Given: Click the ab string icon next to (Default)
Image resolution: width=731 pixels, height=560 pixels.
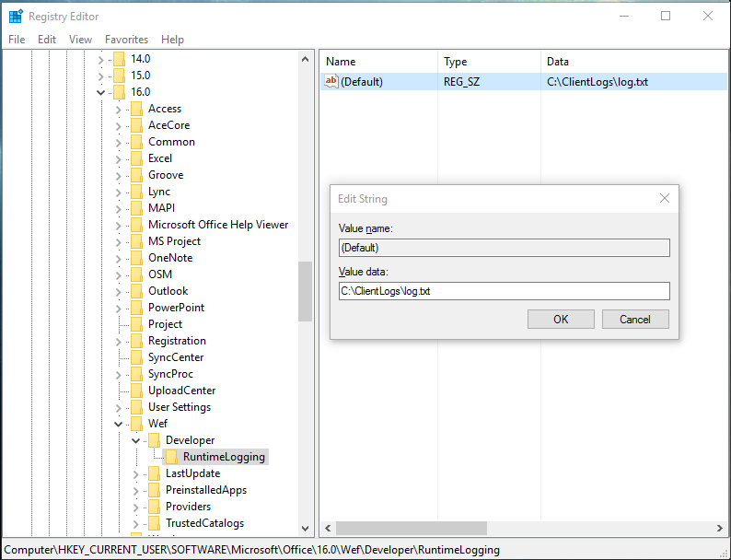Looking at the screenshot, I should (x=331, y=82).
